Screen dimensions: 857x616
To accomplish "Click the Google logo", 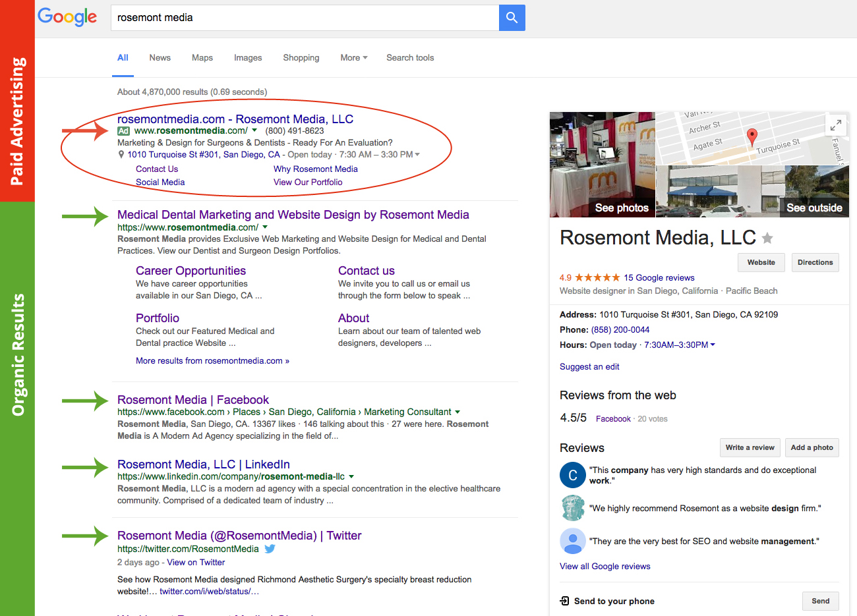I will pyautogui.click(x=67, y=17).
